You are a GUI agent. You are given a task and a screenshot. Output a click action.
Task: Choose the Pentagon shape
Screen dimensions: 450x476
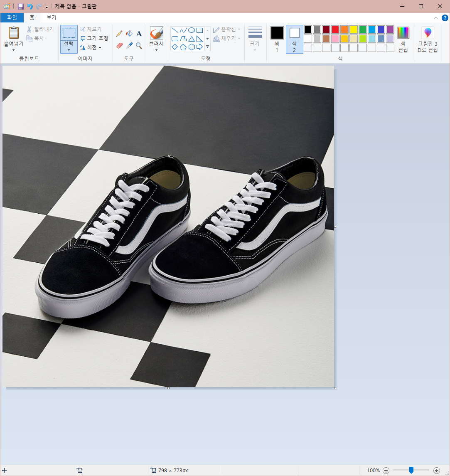pyautogui.click(x=183, y=47)
